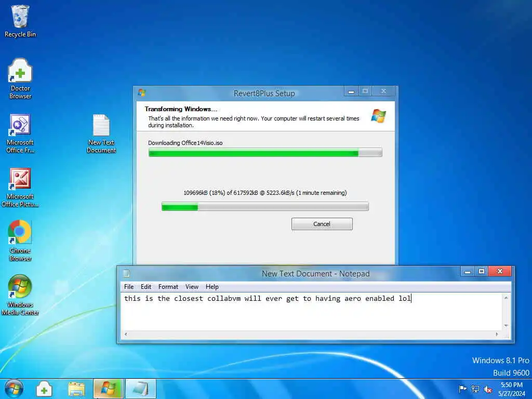This screenshot has width=532, height=399.
Task: Select the Doctor Browser desktop shortcut
Action: click(20, 79)
